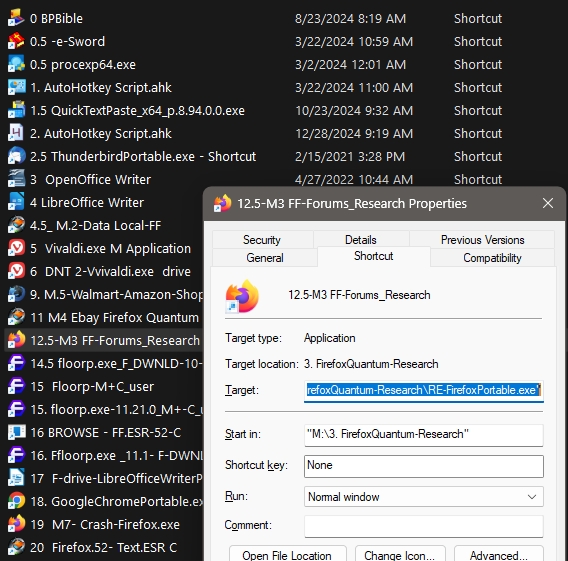568x561 pixels.
Task: Click the shortcut name field in Properties
Action: pyautogui.click(x=359, y=295)
